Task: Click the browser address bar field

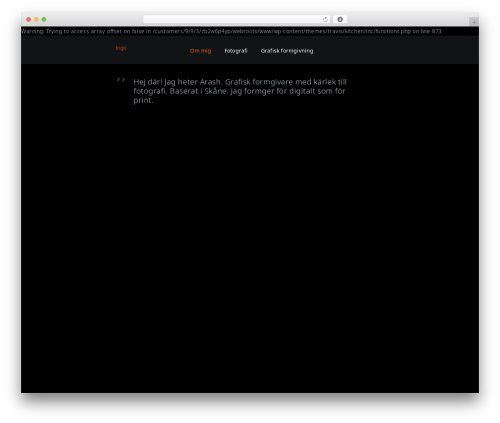Action: coord(237,19)
